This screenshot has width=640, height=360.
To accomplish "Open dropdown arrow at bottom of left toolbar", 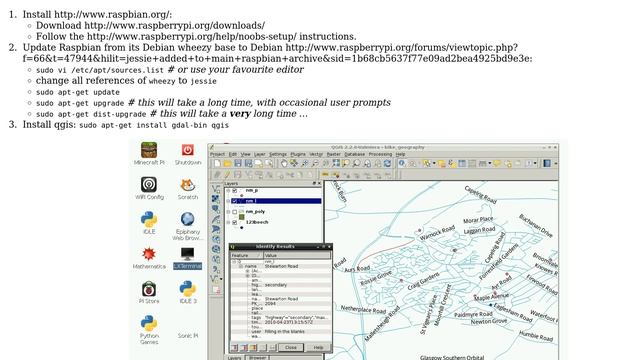I will click(221, 279).
